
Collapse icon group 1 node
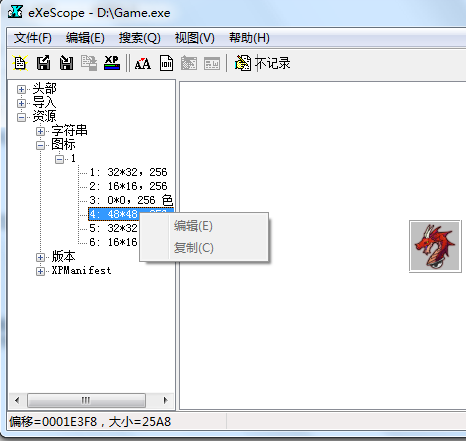pos(59,159)
